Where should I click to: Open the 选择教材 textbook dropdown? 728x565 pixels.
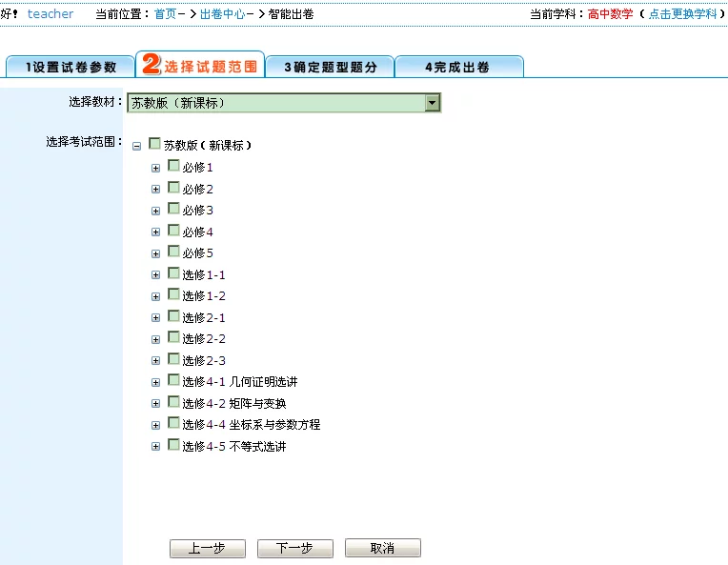(284, 103)
